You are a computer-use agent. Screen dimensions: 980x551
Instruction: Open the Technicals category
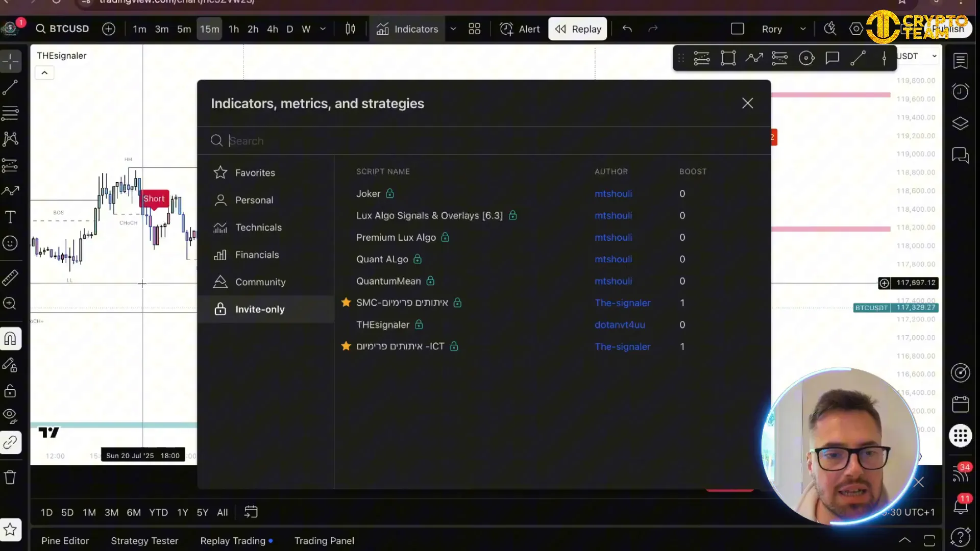[x=265, y=228]
